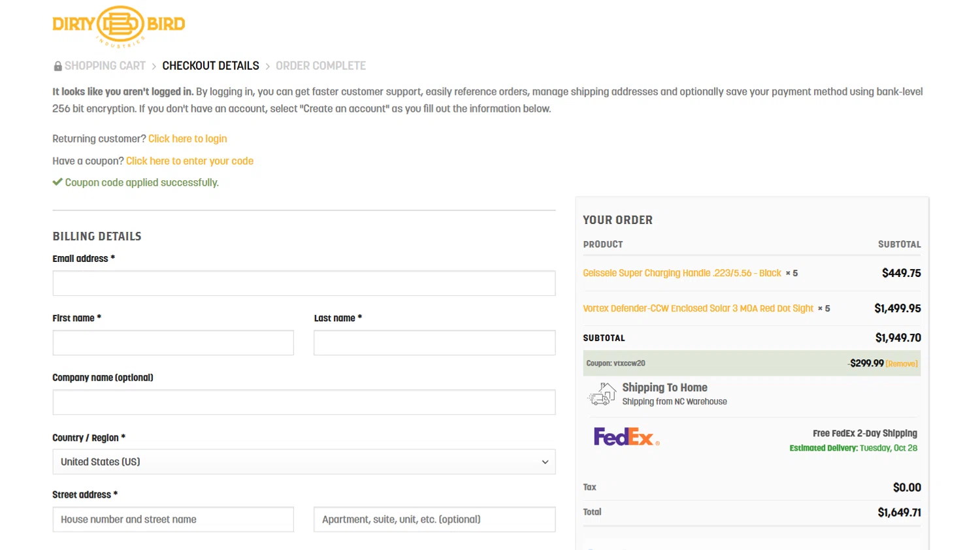Image resolution: width=980 pixels, height=550 pixels.
Task: Click Shipping from NC Warehouse text
Action: click(x=674, y=402)
